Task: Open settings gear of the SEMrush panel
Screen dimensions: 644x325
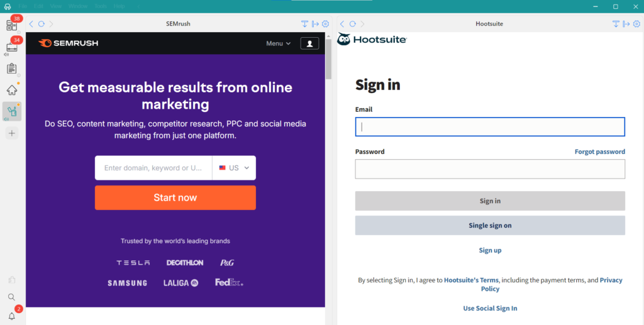Action: [325, 24]
